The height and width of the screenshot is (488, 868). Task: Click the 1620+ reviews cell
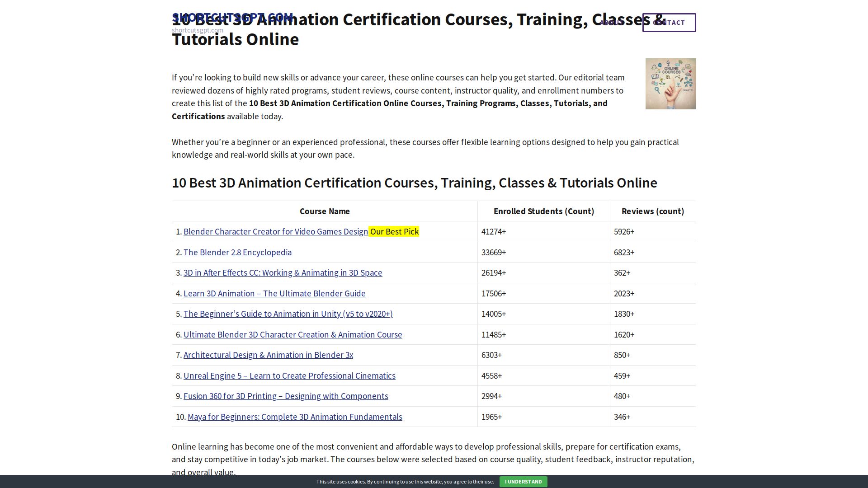(x=653, y=334)
